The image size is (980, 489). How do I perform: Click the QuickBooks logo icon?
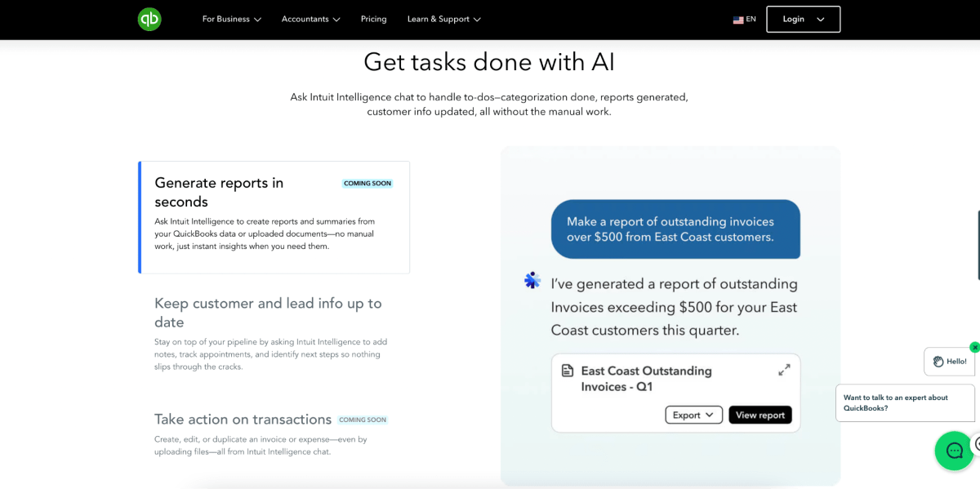pos(149,20)
